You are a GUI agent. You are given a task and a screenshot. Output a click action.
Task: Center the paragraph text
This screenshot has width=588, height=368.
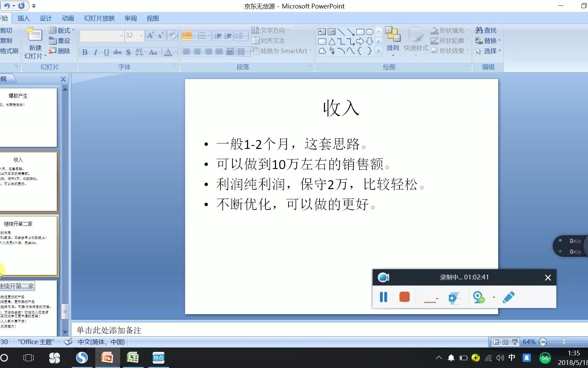coord(197,52)
